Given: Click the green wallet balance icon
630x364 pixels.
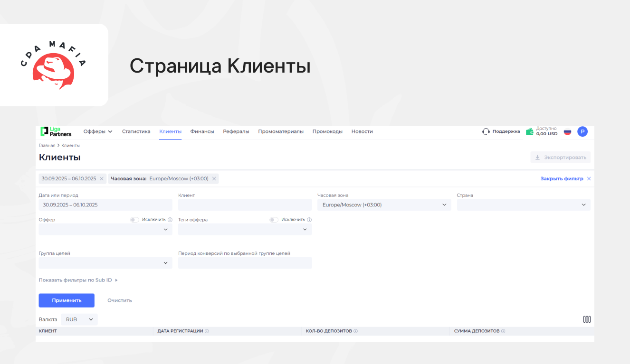Looking at the screenshot, I should tap(530, 131).
